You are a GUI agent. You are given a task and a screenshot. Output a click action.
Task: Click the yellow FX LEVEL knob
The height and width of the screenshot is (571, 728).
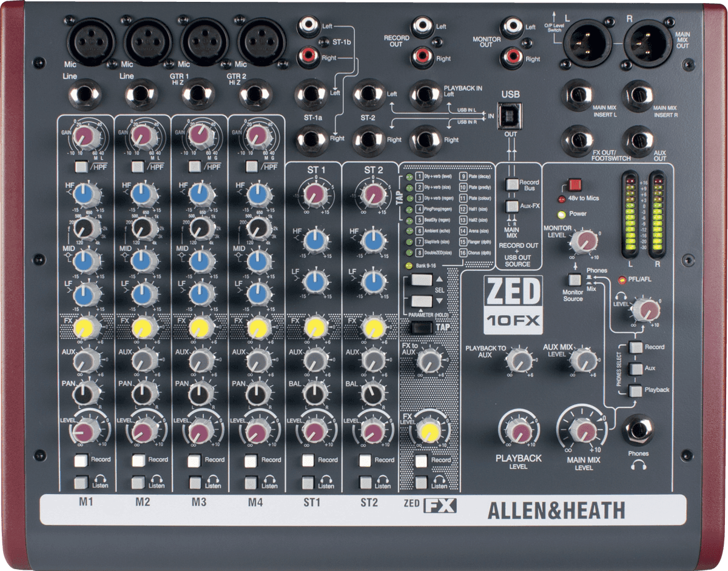[x=429, y=432]
